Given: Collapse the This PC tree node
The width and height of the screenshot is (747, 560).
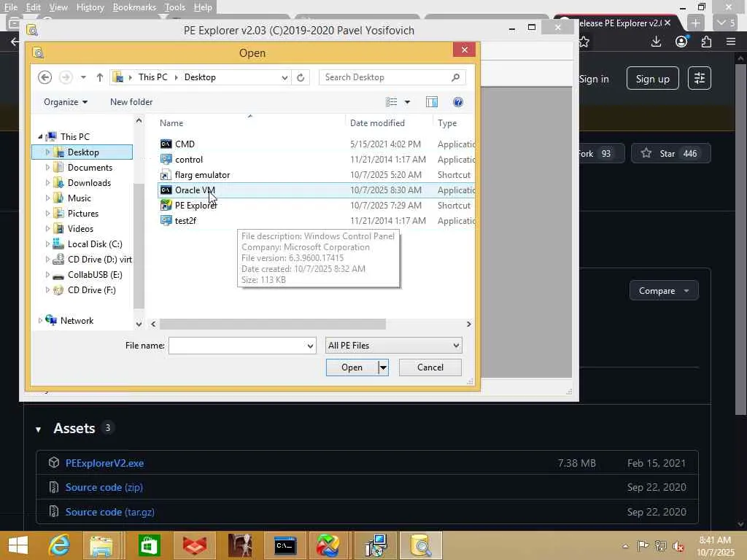Looking at the screenshot, I should pos(41,136).
